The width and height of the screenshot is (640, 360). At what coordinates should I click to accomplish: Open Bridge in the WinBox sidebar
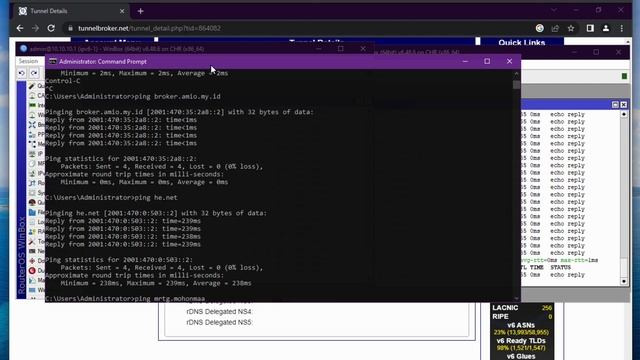pyautogui.click(x=36, y=124)
